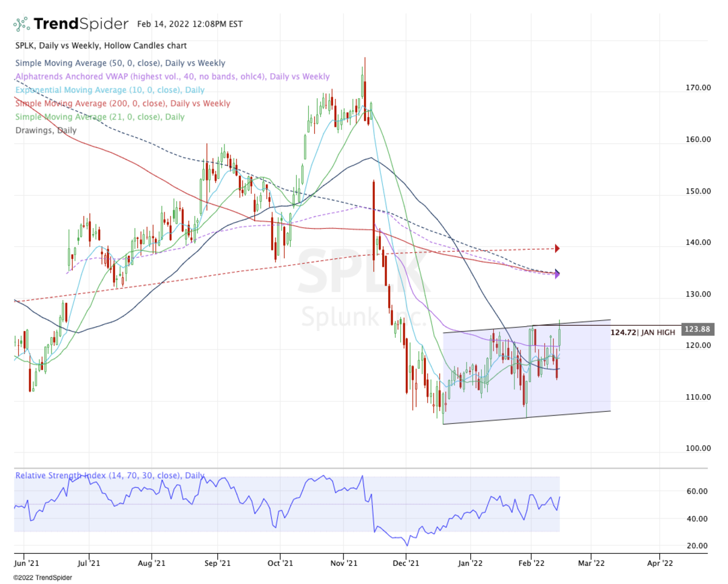728x584 pixels.
Task: Select the Simple Moving Average (50) legend entry
Action: [120, 63]
